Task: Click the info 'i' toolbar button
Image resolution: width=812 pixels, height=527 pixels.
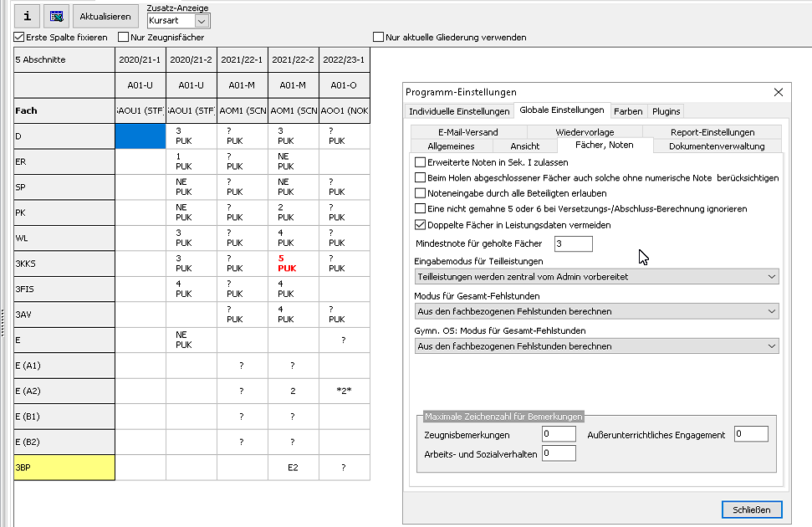Action: 27,16
